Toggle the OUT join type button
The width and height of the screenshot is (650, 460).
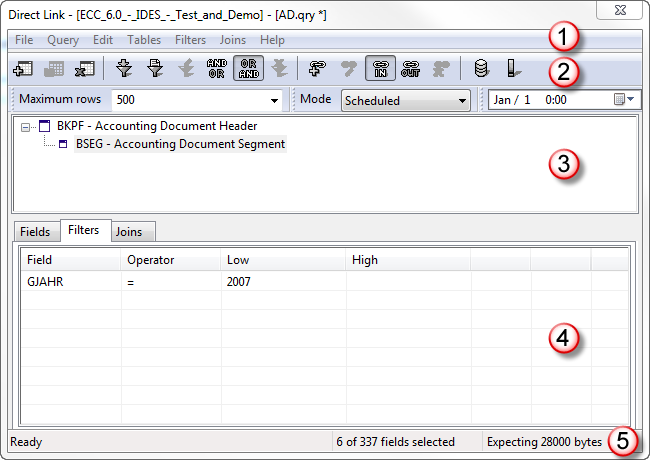tap(410, 68)
